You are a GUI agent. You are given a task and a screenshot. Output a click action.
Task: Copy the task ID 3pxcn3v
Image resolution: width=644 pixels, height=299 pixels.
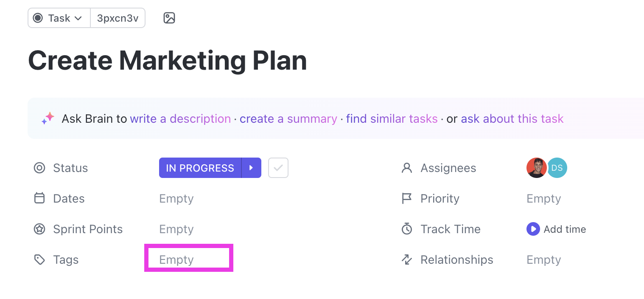118,18
